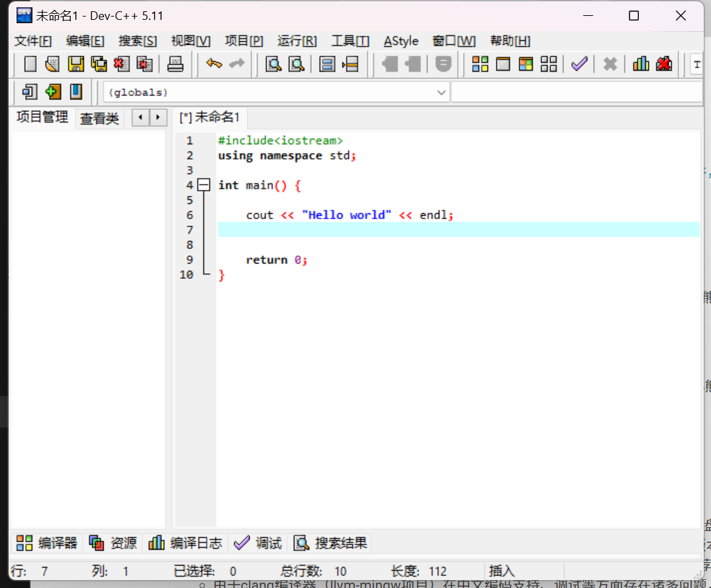Open the 编辑[E] menu
The height and width of the screenshot is (588, 711).
pyautogui.click(x=85, y=41)
